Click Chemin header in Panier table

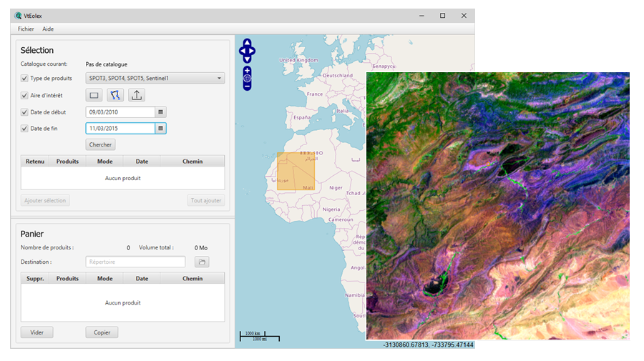point(192,278)
